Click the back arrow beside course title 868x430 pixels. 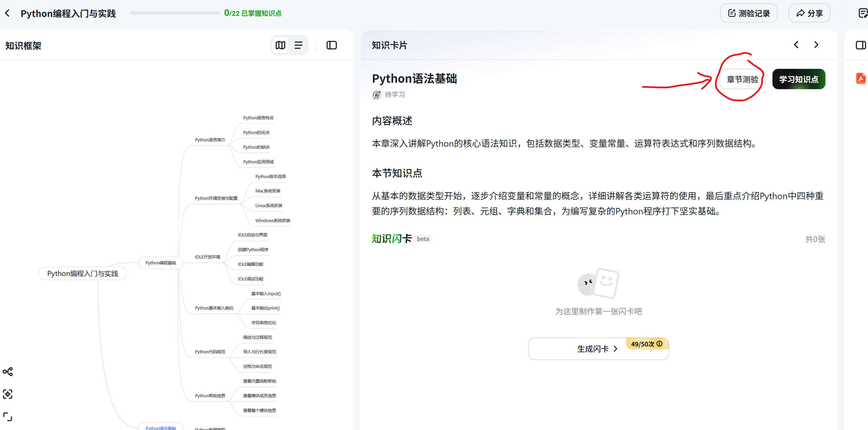tap(7, 14)
